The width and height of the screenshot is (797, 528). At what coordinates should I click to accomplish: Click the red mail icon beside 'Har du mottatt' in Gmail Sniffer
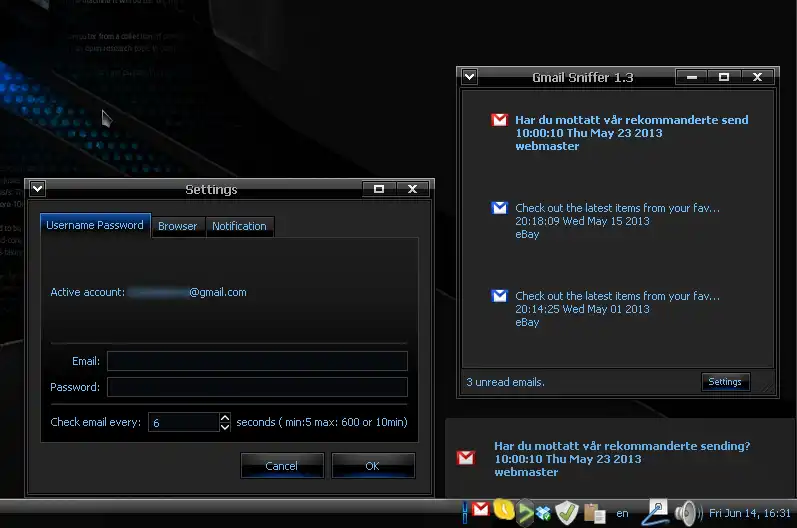(x=499, y=120)
